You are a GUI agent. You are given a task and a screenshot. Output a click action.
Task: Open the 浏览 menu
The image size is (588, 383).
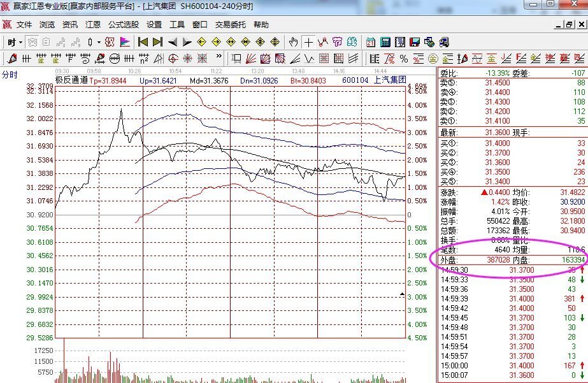point(47,25)
